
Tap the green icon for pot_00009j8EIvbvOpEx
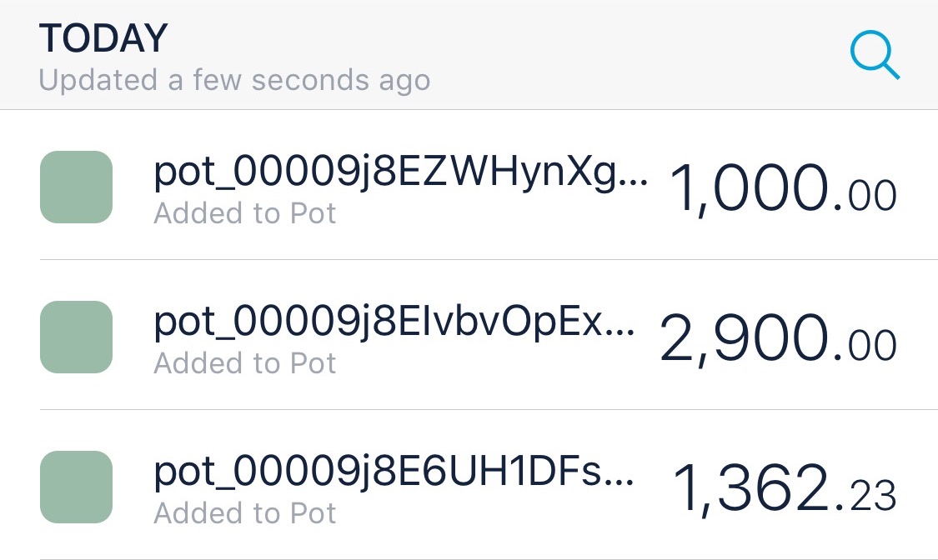pyautogui.click(x=76, y=337)
